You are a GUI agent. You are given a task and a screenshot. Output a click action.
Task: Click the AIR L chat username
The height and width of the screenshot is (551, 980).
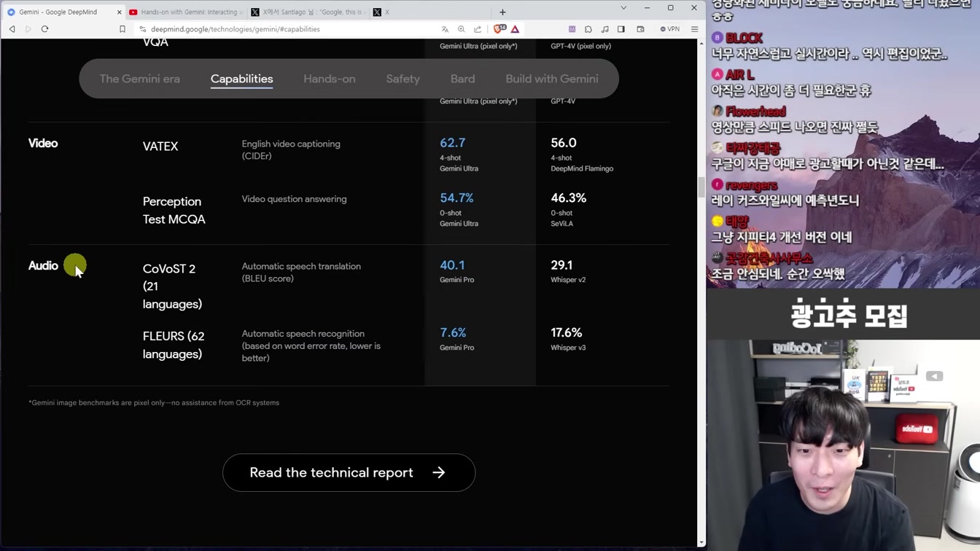point(740,74)
